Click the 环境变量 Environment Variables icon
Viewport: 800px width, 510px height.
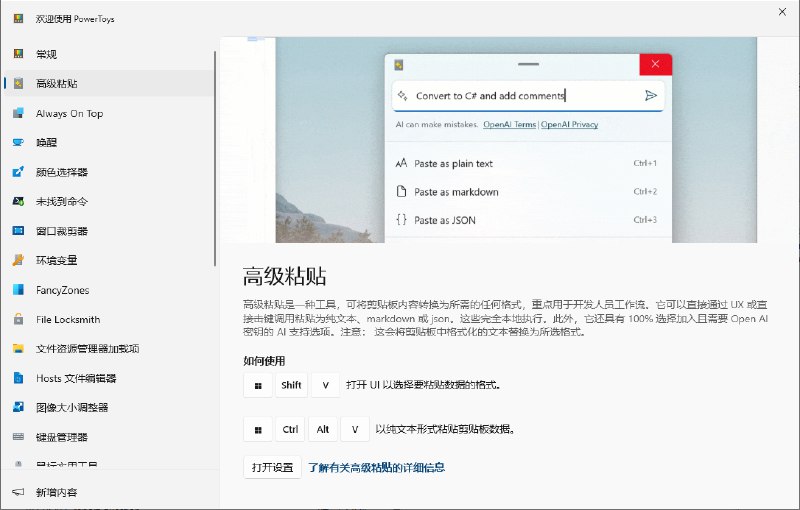(x=18, y=260)
